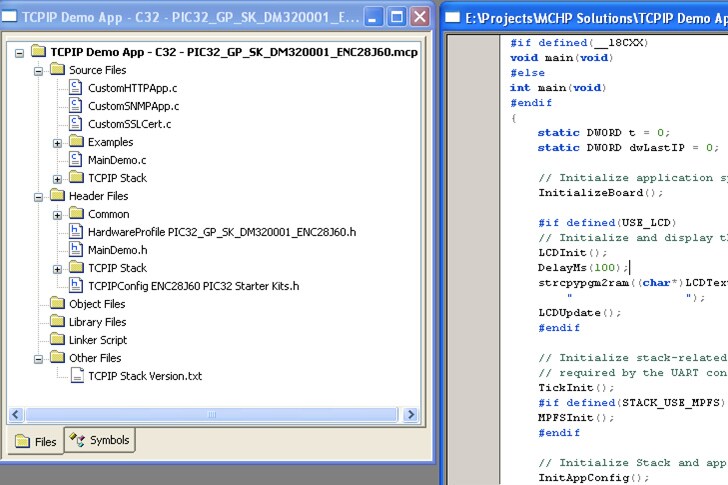Click the Source Files folder icon
Viewport: 728px width, 485px height.
click(58, 69)
